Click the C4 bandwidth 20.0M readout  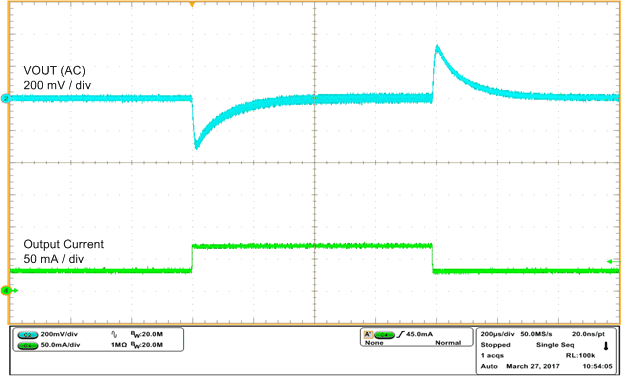147,345
